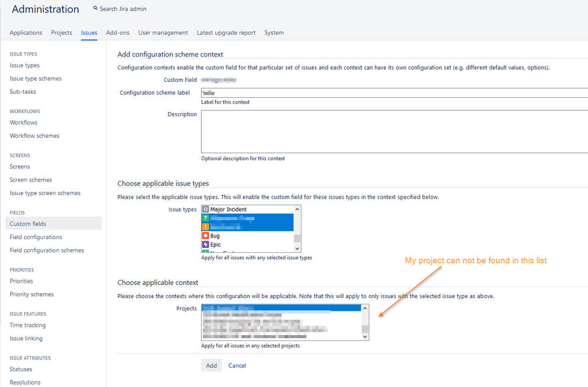Select the Bug issue type icon

click(x=205, y=236)
